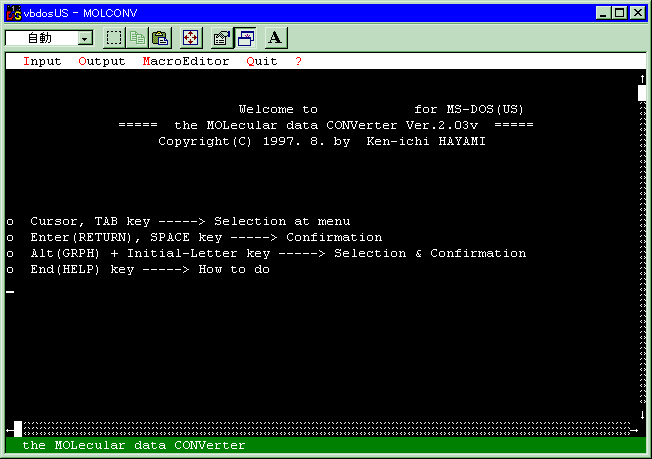This screenshot has width=652, height=459.
Task: Maximize the vbdosUS MOLCONV window
Action: pos(619,13)
